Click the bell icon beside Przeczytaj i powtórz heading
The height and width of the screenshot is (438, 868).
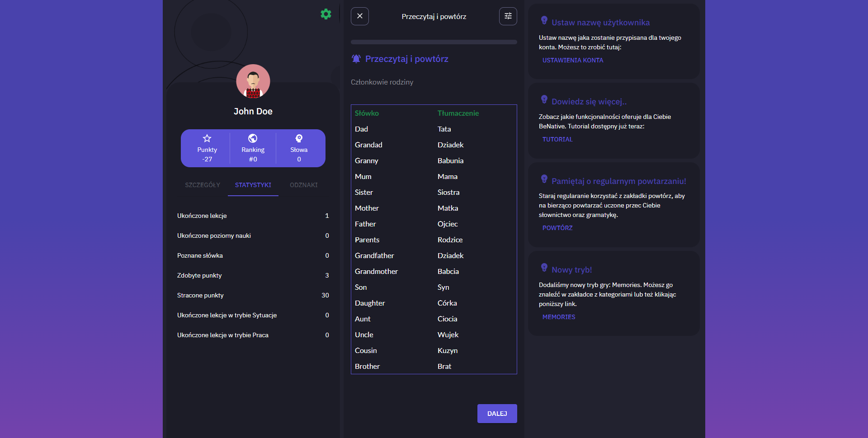point(356,59)
